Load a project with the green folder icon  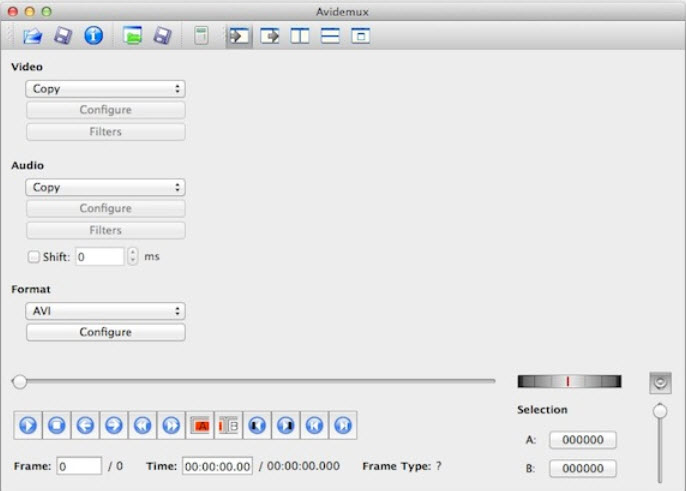click(133, 35)
